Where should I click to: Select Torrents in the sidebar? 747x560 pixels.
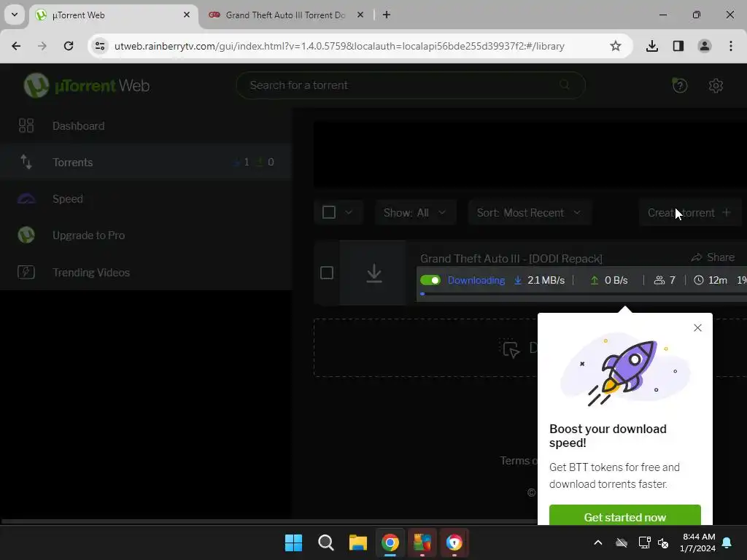pos(145,162)
